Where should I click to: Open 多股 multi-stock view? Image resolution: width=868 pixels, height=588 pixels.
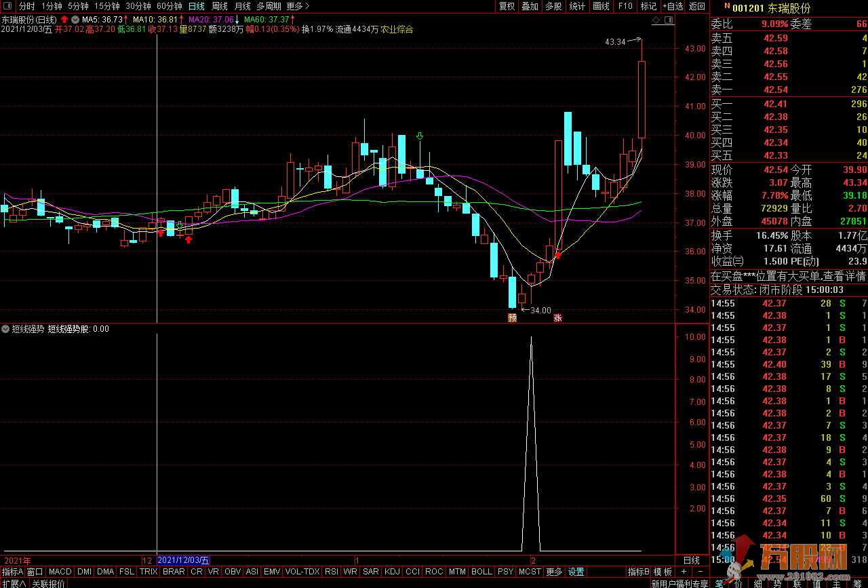coord(553,6)
